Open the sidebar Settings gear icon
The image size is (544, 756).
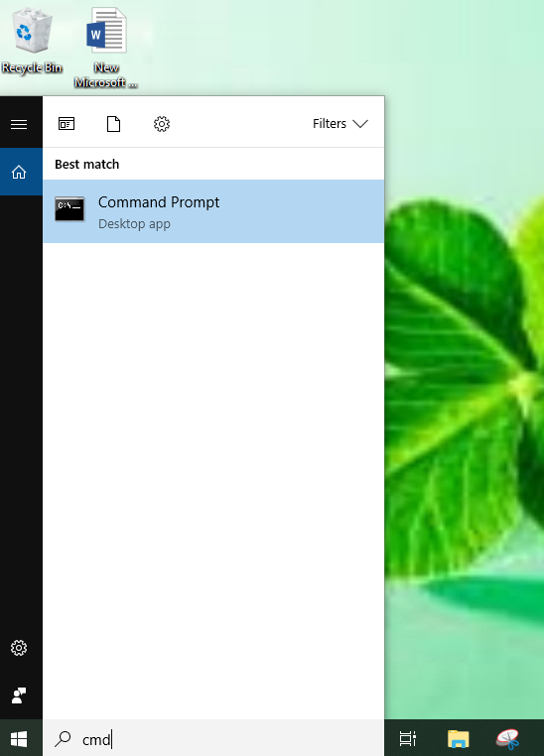19,648
